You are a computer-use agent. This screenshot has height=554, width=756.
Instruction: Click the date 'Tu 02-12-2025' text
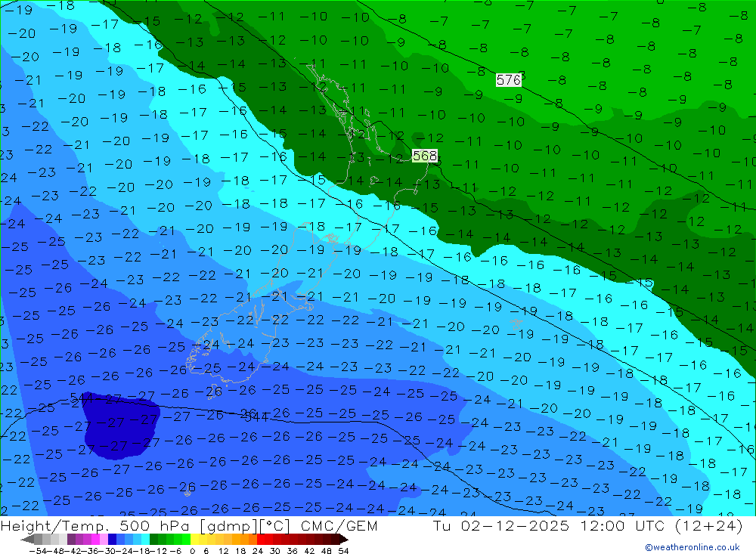(501, 525)
